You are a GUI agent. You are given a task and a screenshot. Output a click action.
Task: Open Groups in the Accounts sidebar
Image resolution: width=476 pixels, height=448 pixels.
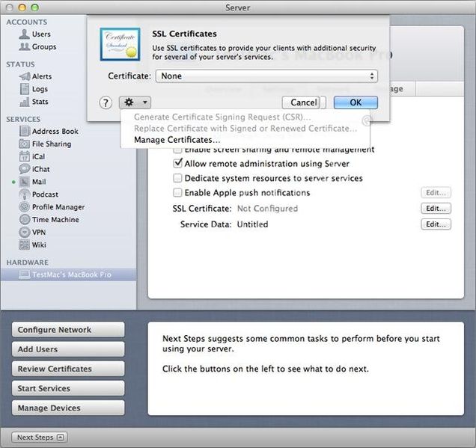(37, 46)
